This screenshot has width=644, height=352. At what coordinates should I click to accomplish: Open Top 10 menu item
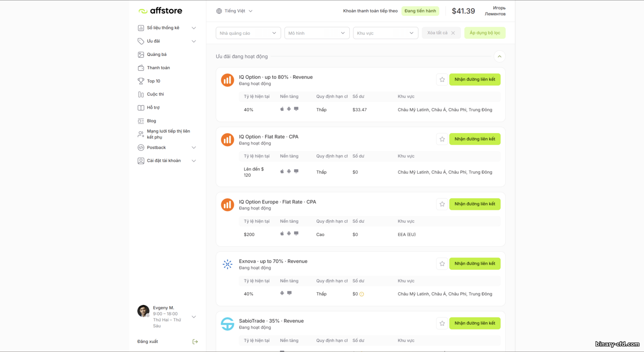click(x=154, y=81)
